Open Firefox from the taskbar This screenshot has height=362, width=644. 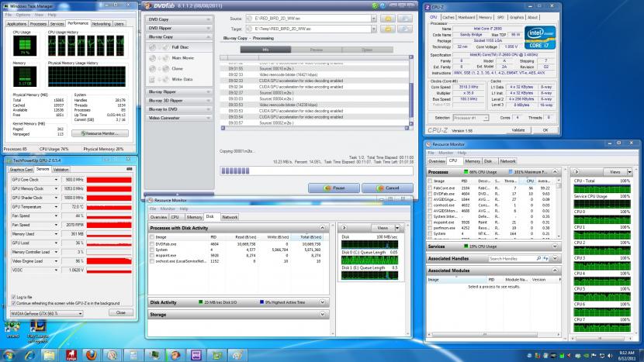tap(92, 355)
